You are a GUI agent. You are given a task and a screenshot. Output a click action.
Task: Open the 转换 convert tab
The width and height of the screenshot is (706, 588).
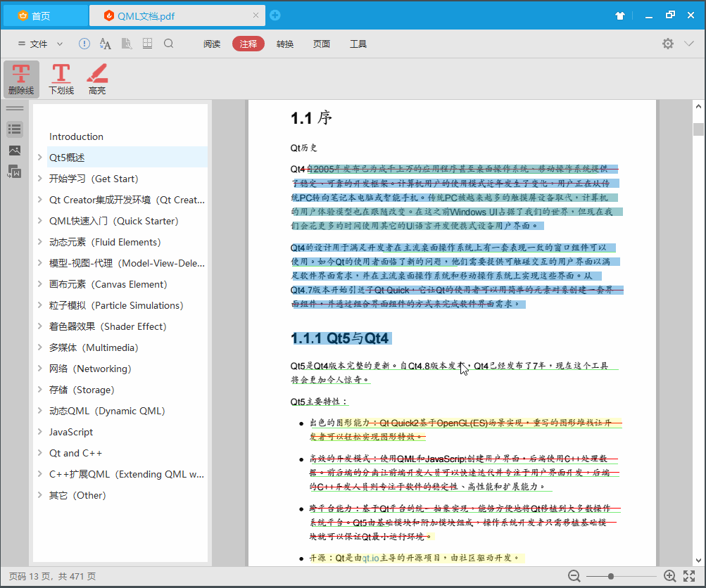pyautogui.click(x=285, y=44)
